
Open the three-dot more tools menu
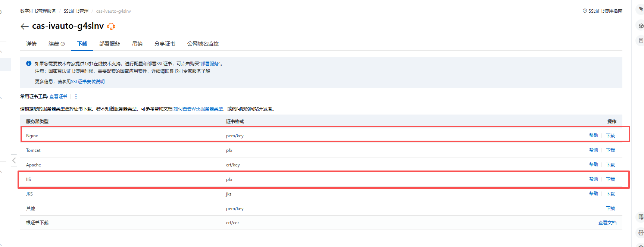point(76,97)
